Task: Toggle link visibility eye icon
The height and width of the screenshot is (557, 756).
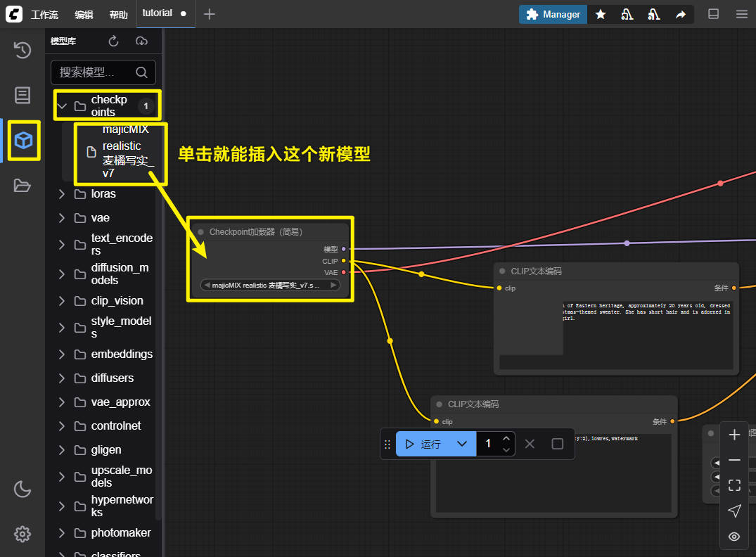Action: [734, 537]
